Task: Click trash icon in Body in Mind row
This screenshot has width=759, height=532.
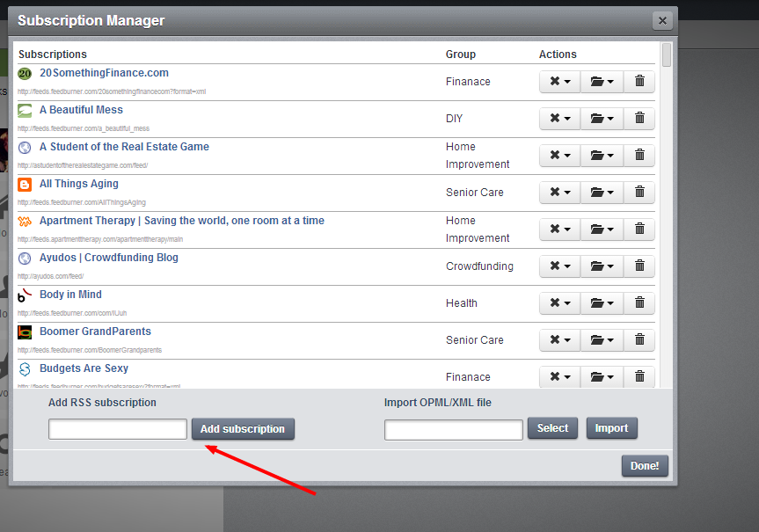Action: pyautogui.click(x=639, y=303)
